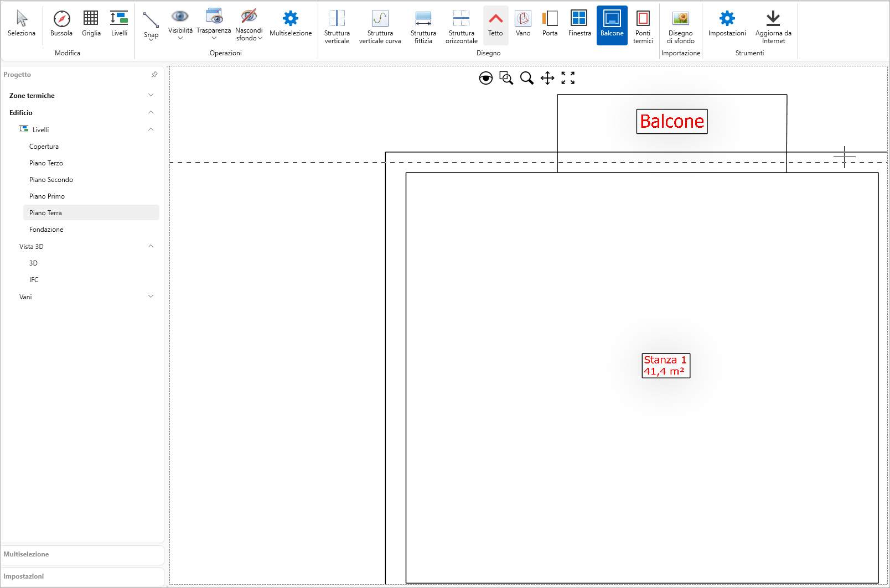Select Piano Primo level in tree

coord(47,196)
